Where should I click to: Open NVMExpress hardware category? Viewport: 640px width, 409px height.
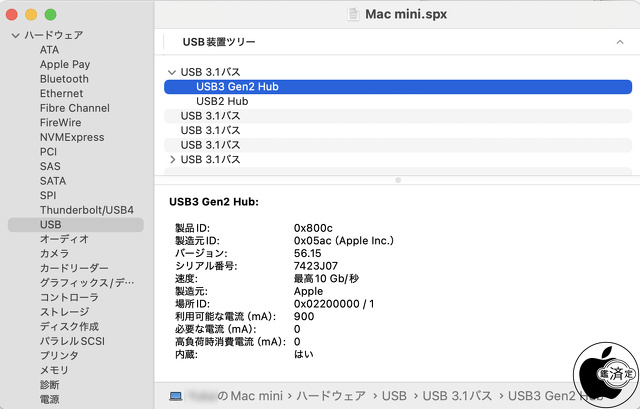(72, 137)
